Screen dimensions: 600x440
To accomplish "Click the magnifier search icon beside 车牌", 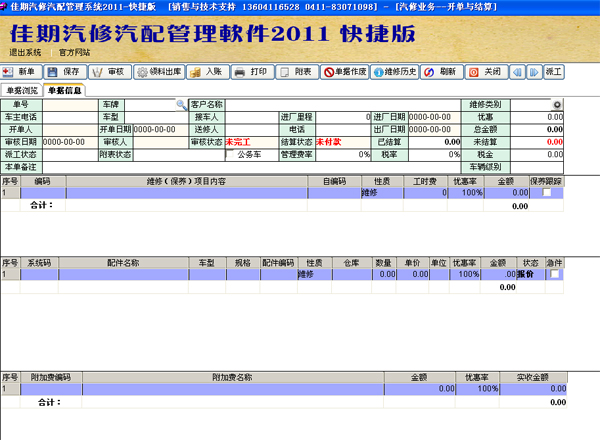I will click(x=181, y=104).
